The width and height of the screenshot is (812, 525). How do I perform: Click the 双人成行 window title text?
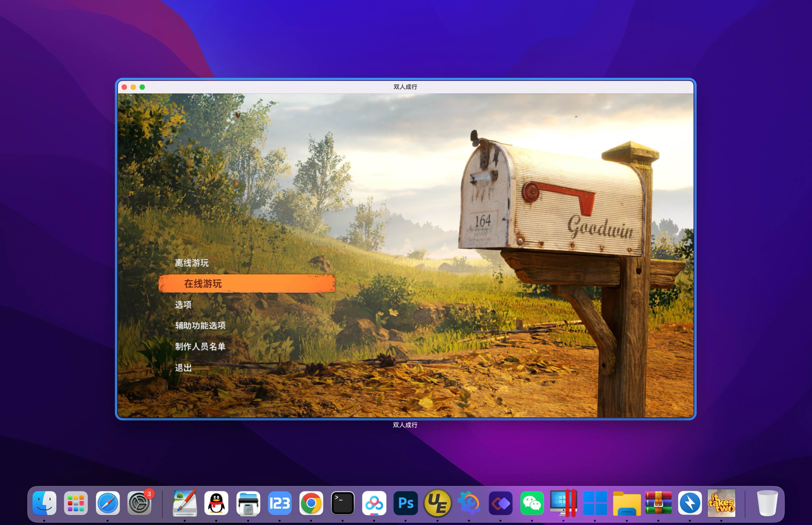point(405,87)
